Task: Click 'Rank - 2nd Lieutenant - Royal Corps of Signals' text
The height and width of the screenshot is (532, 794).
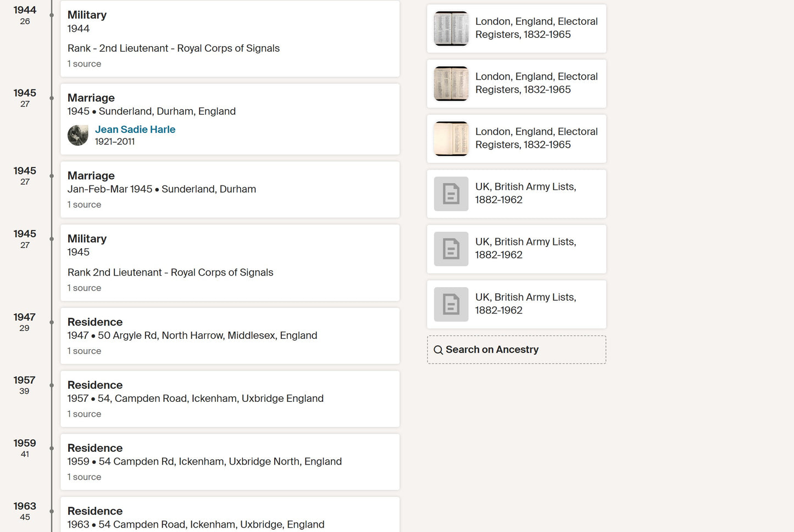Action: (x=174, y=48)
